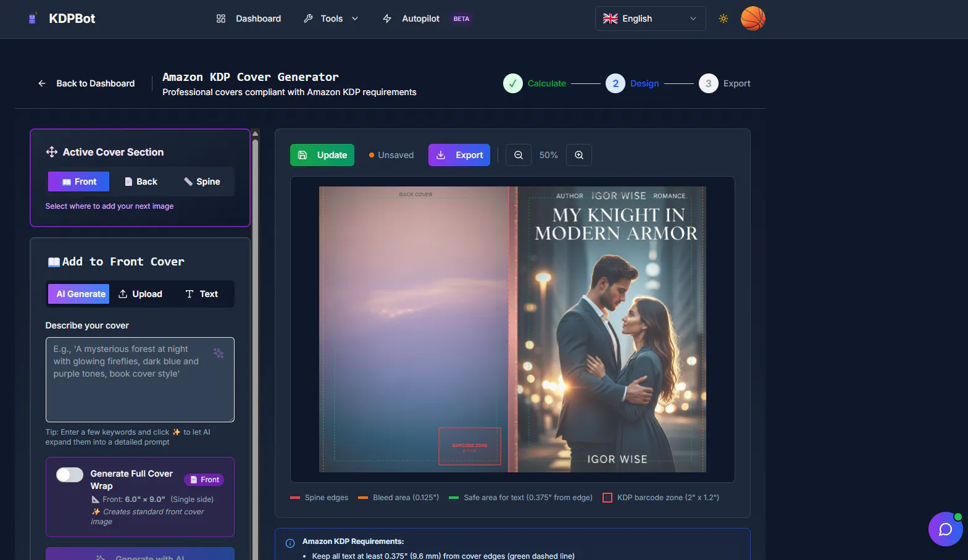
Task: Click the KDP barcode zone legend icon
Action: pyautogui.click(x=607, y=498)
